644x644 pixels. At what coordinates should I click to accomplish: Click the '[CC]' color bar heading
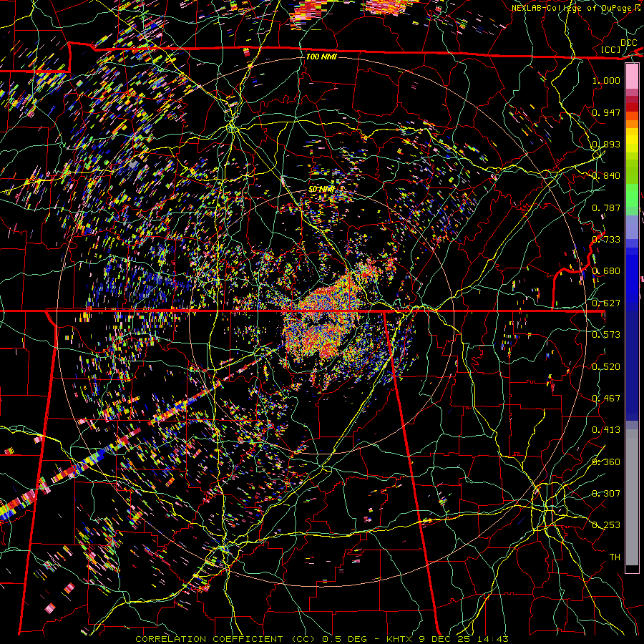[611, 49]
